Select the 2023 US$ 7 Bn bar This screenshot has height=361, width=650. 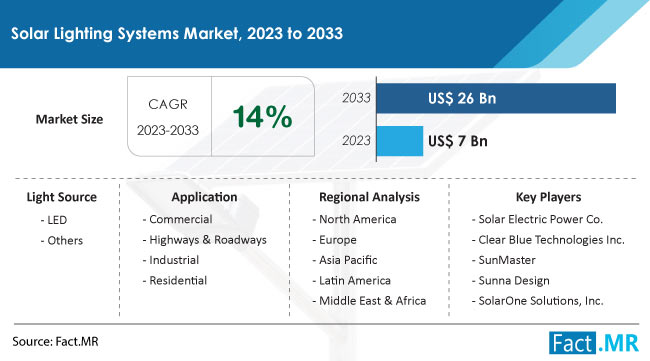(400, 141)
